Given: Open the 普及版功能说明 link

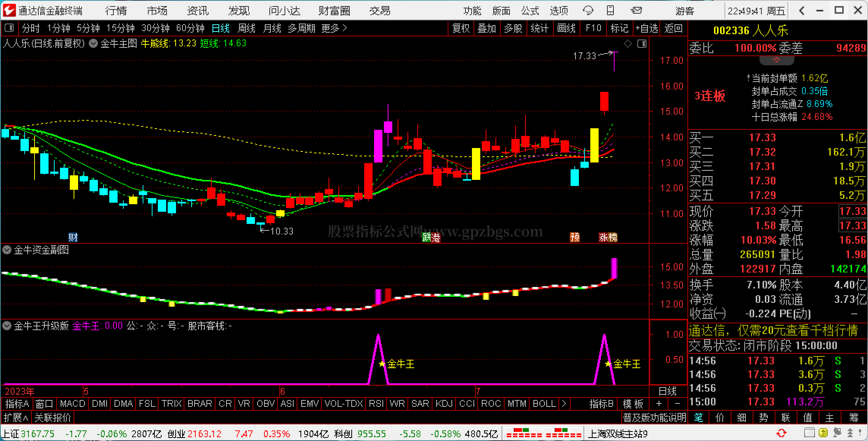Looking at the screenshot, I should coord(654,418).
